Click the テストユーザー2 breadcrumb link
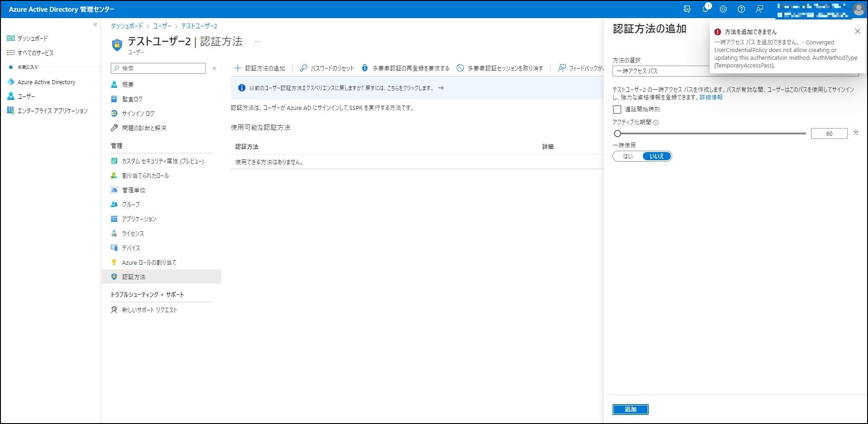868x424 pixels. 199,26
